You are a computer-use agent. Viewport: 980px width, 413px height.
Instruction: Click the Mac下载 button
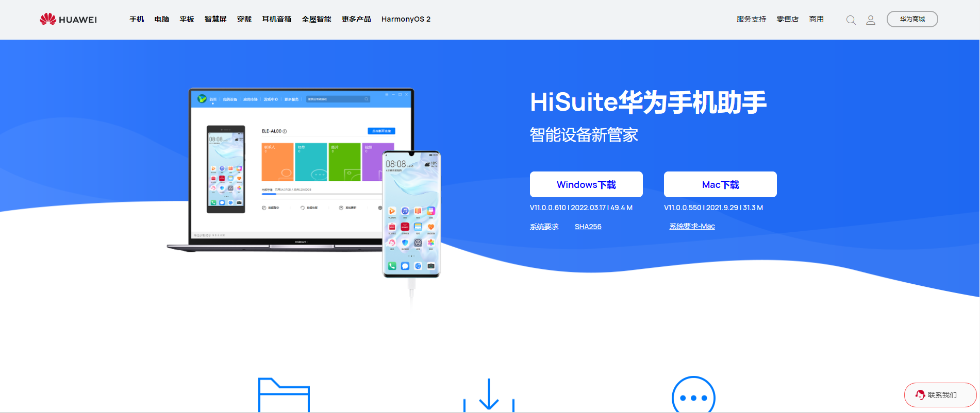[x=720, y=184]
